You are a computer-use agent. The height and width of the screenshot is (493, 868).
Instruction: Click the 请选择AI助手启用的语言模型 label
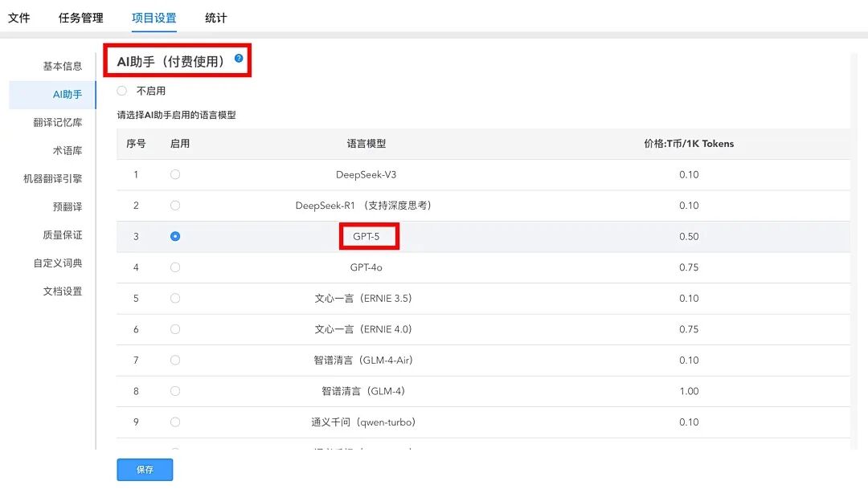coord(177,115)
